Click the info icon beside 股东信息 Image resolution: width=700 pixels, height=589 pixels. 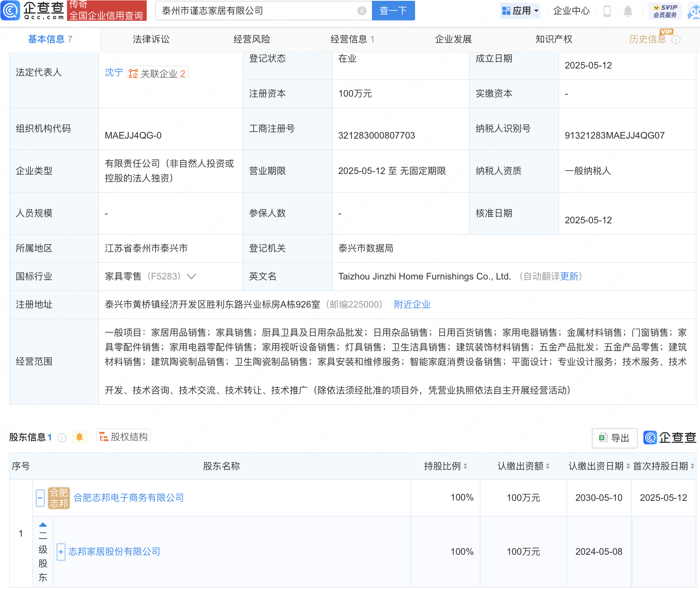62,437
